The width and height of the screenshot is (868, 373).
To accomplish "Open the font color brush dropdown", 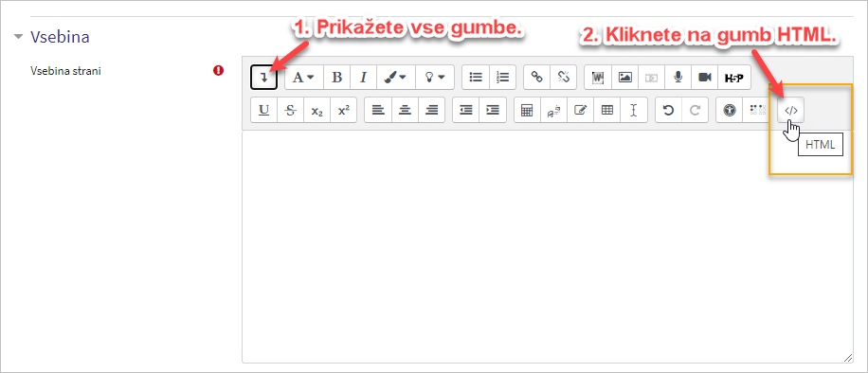I will pos(395,77).
